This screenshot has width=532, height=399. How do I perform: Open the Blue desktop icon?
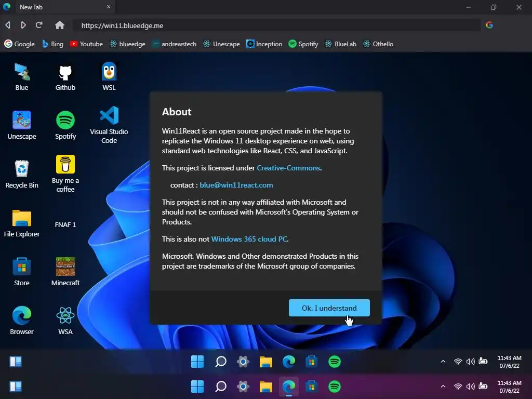click(22, 76)
